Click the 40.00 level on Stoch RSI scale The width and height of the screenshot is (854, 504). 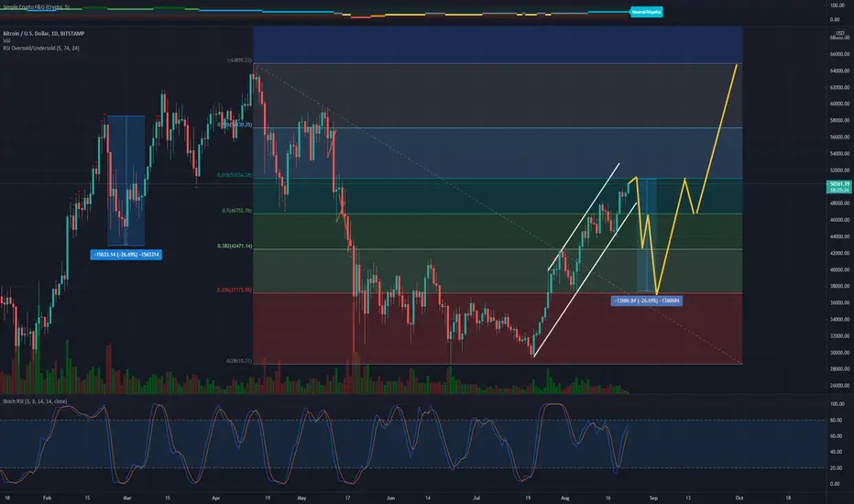point(837,453)
